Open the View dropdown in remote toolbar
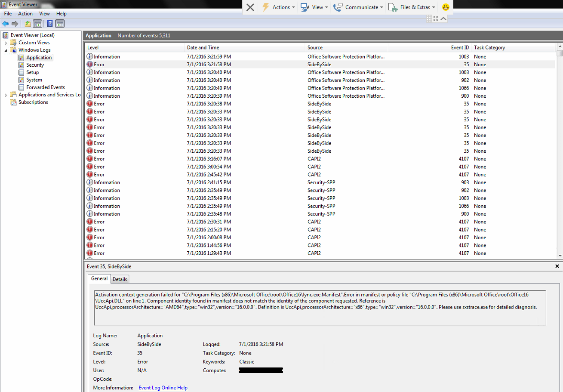Viewport: 563px width, 392px height. coord(314,7)
